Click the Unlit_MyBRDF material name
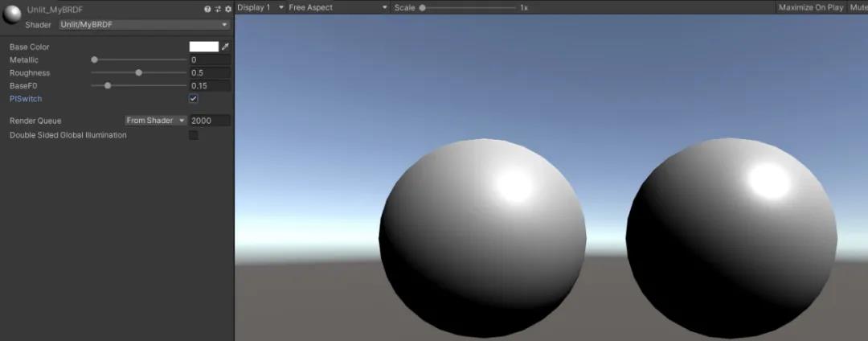 [x=55, y=10]
